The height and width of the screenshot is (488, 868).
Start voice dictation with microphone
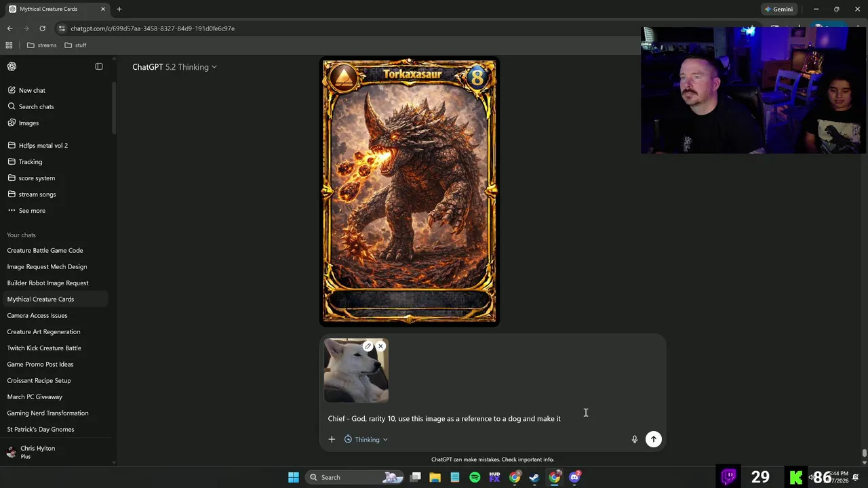coord(635,439)
